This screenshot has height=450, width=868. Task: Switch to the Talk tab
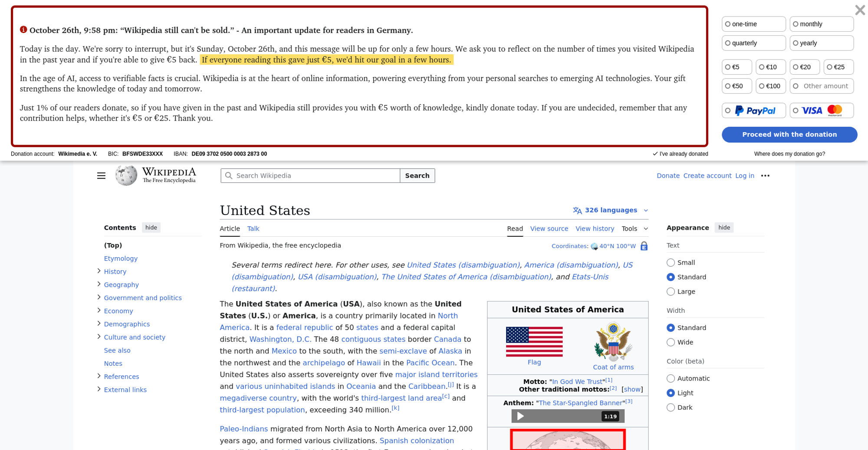(x=253, y=228)
